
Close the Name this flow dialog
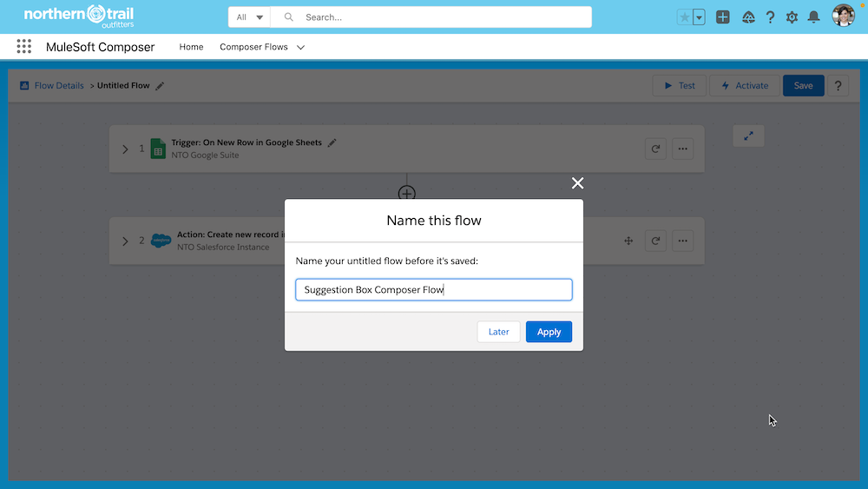click(x=577, y=183)
